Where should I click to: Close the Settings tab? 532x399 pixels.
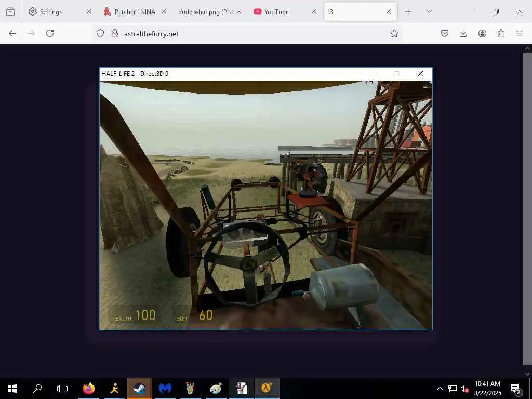pos(88,11)
